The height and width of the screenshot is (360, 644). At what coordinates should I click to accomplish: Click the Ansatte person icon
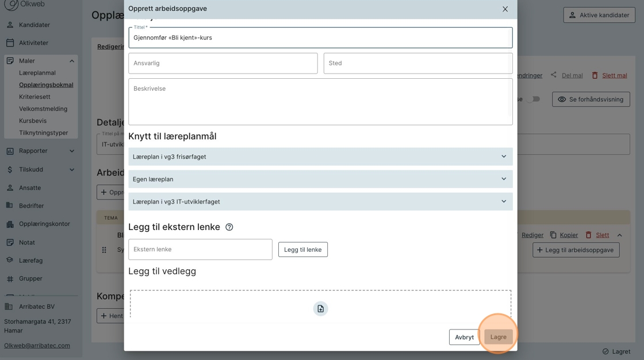tap(10, 187)
